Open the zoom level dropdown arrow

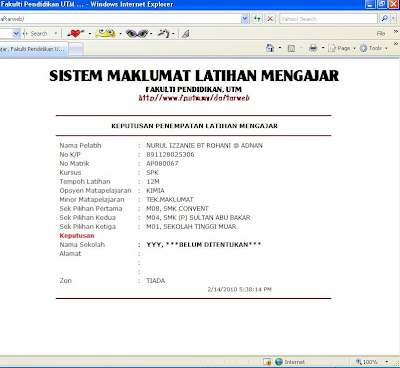(387, 362)
